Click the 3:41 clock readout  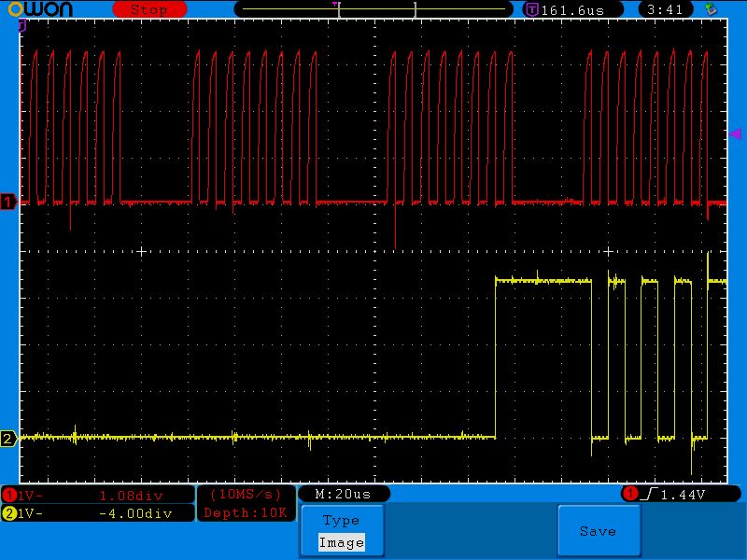(x=665, y=9)
